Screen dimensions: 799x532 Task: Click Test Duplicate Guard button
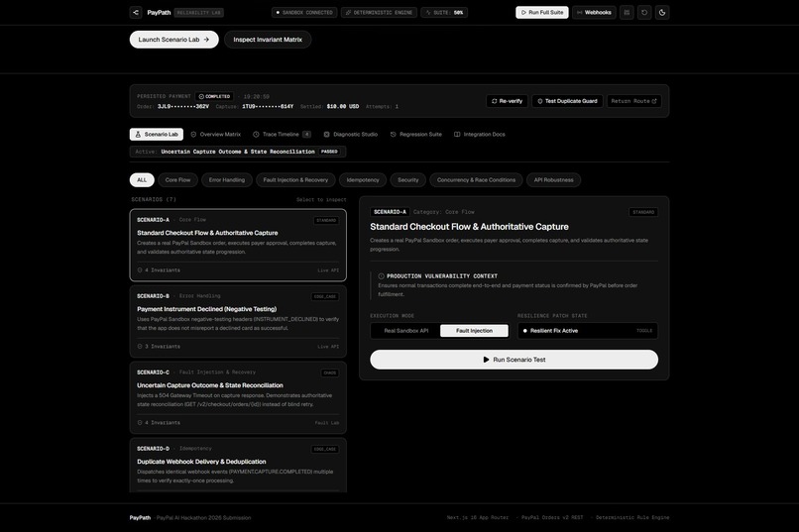click(567, 101)
